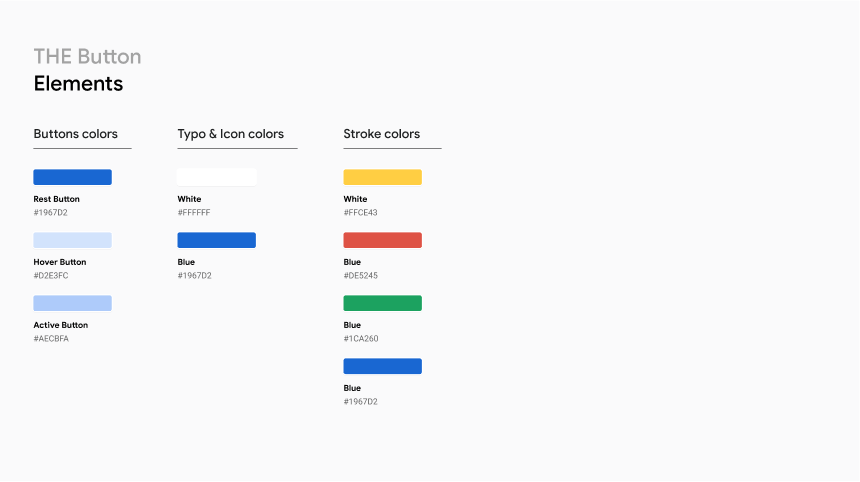Pick the green stroke color swatch
Viewport: 860px width, 482px height.
(x=383, y=303)
